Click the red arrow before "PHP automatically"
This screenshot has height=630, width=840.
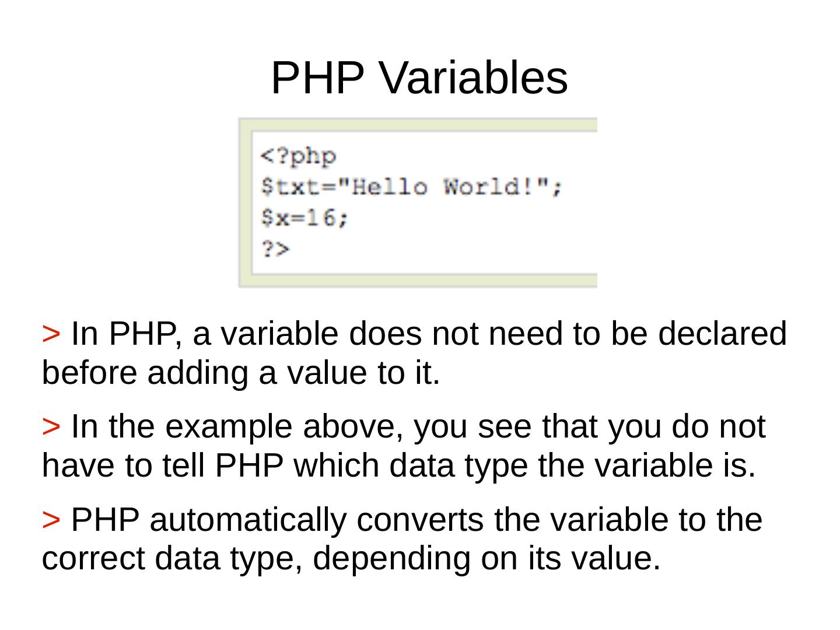point(51,520)
